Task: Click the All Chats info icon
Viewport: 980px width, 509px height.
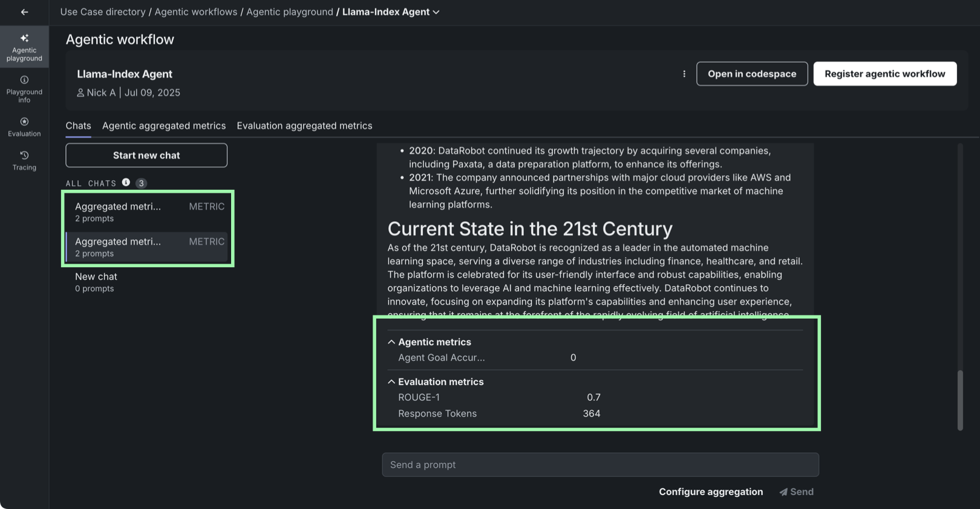Action: (126, 183)
